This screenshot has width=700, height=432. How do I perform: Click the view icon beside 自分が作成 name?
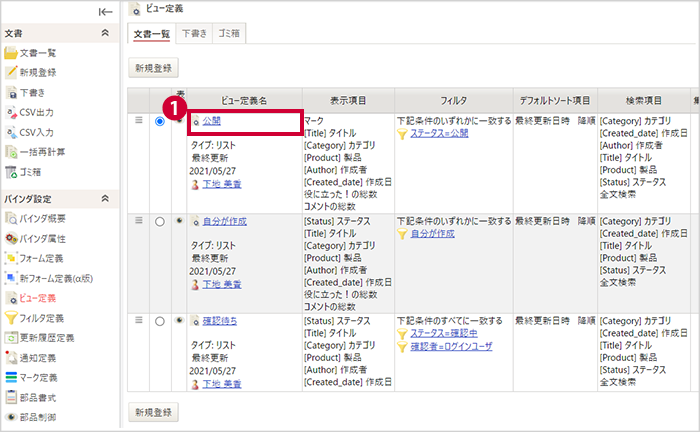pos(196,221)
